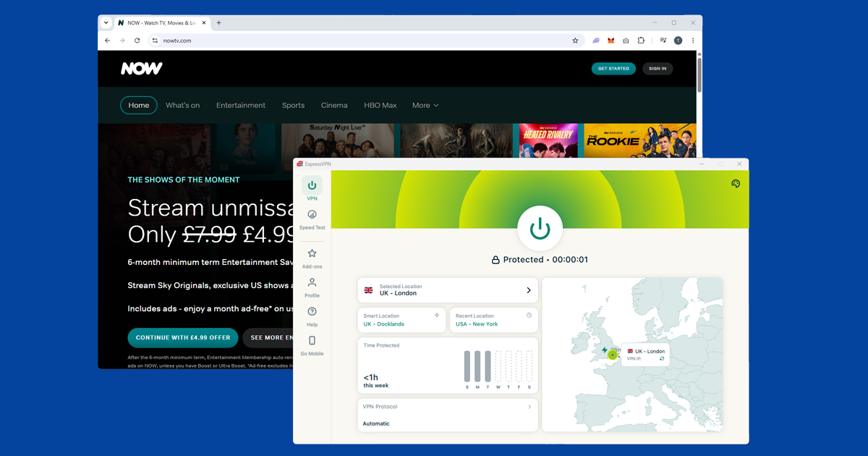Open the Chrome Extensions puzzle menu
The image size is (868, 456).
pyautogui.click(x=641, y=41)
